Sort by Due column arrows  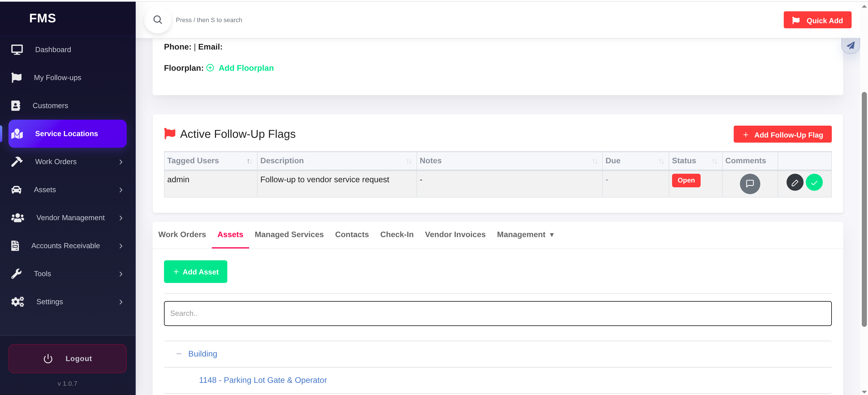point(661,161)
